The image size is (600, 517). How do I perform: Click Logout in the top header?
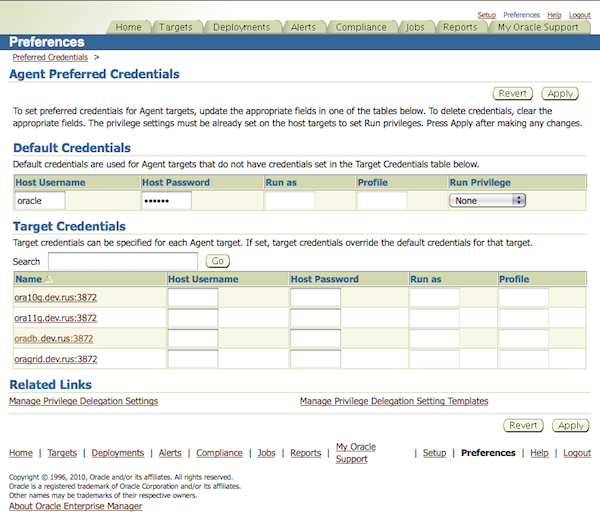579,15
